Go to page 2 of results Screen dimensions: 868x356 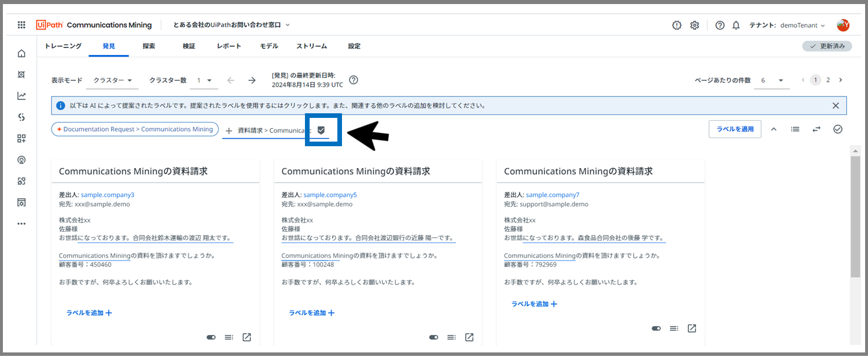coord(828,80)
